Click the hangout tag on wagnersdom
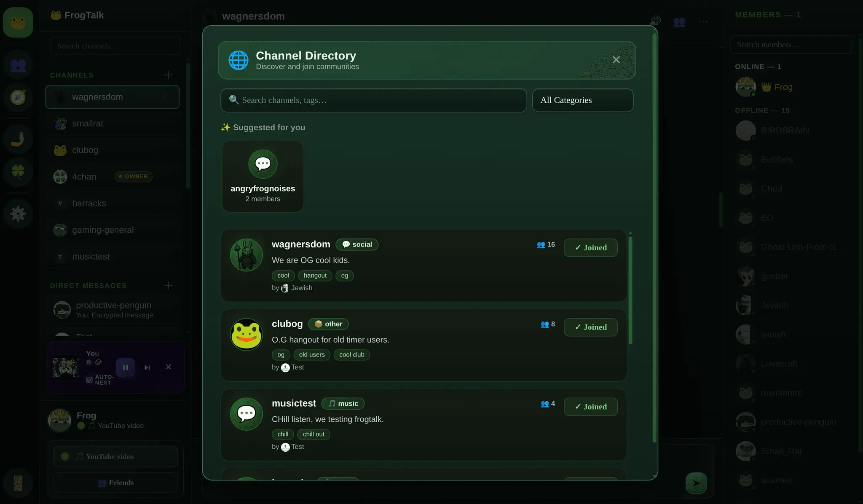This screenshot has height=504, width=863. [x=315, y=276]
